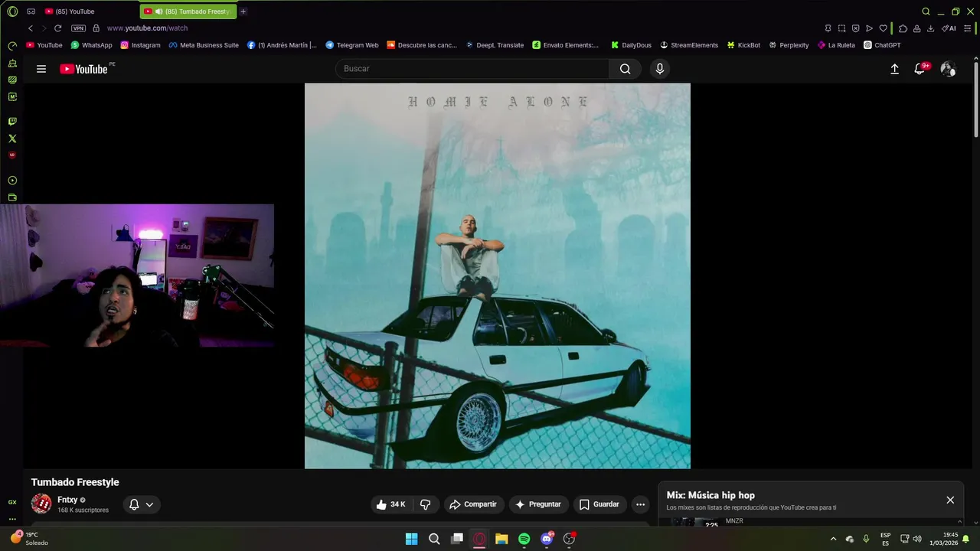Start voice search with microphone button

[660, 69]
